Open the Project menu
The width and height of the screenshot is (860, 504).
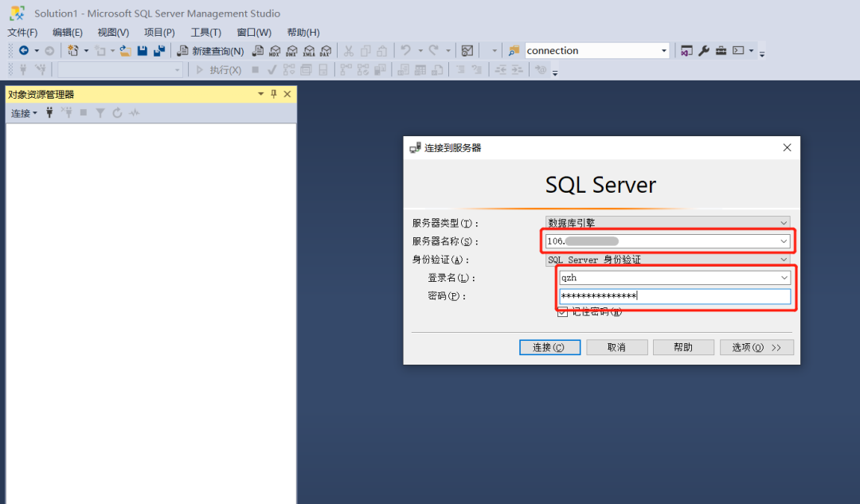(x=159, y=33)
